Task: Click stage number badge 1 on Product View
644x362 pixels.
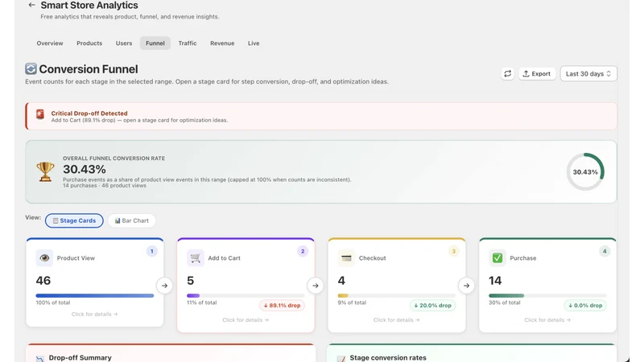Action: (151, 251)
